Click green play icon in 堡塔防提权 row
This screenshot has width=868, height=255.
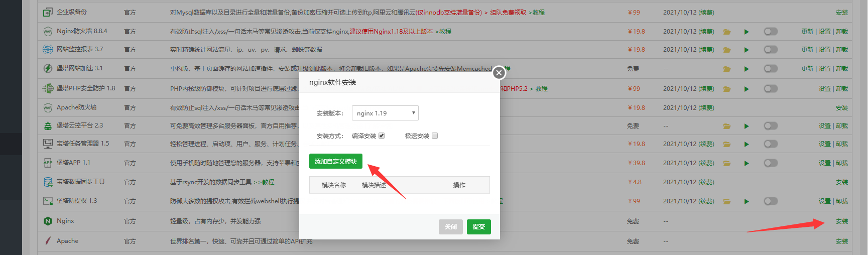pyautogui.click(x=747, y=201)
